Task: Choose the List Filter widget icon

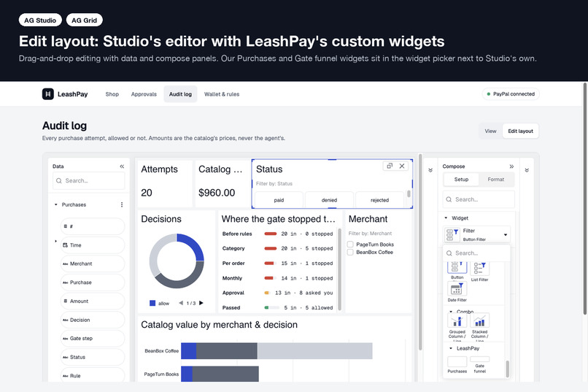Action: tap(479, 269)
